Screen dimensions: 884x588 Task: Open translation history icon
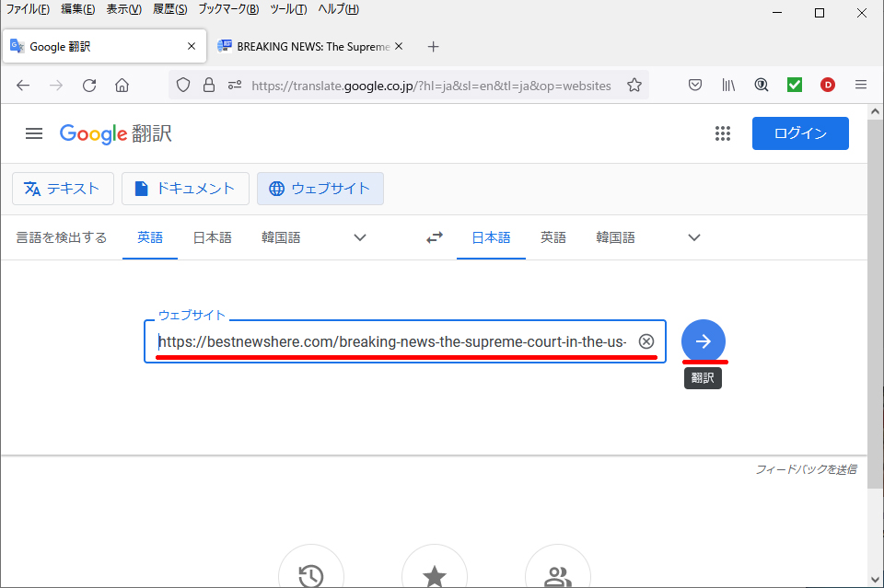(310, 576)
